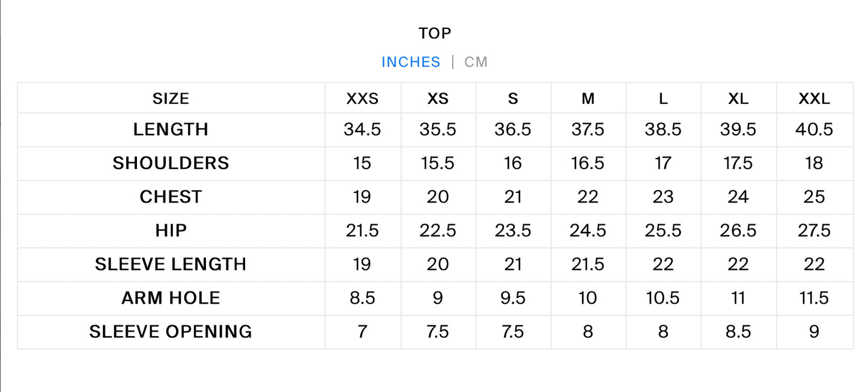Image resolution: width=868 pixels, height=392 pixels.
Task: Click the TOP size chart heading
Action: pos(435,34)
